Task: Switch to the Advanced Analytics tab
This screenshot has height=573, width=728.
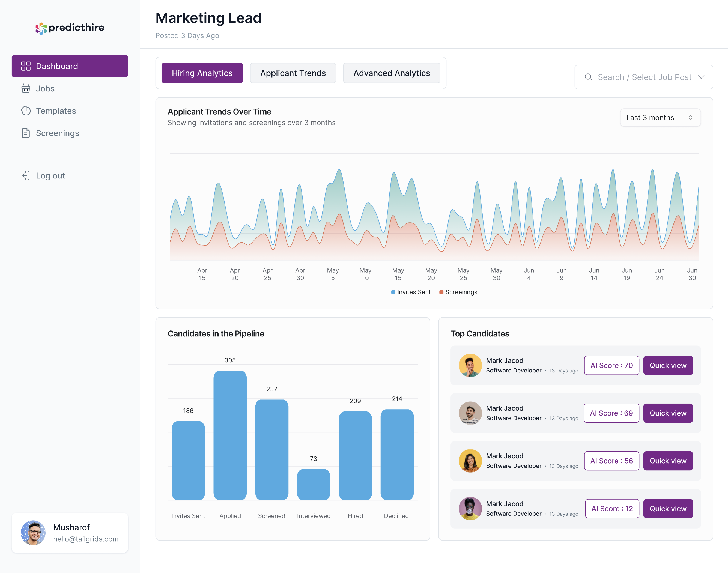Action: coord(391,73)
